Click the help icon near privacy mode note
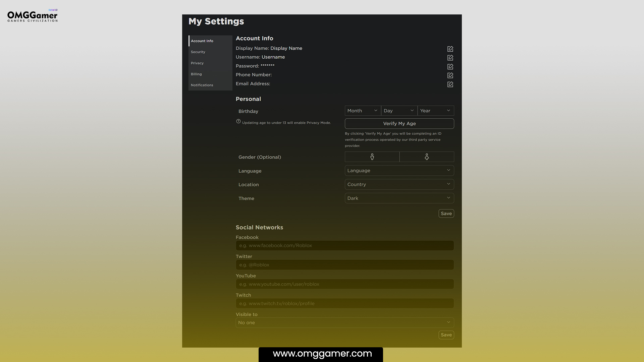The height and width of the screenshot is (362, 644). pos(238,121)
